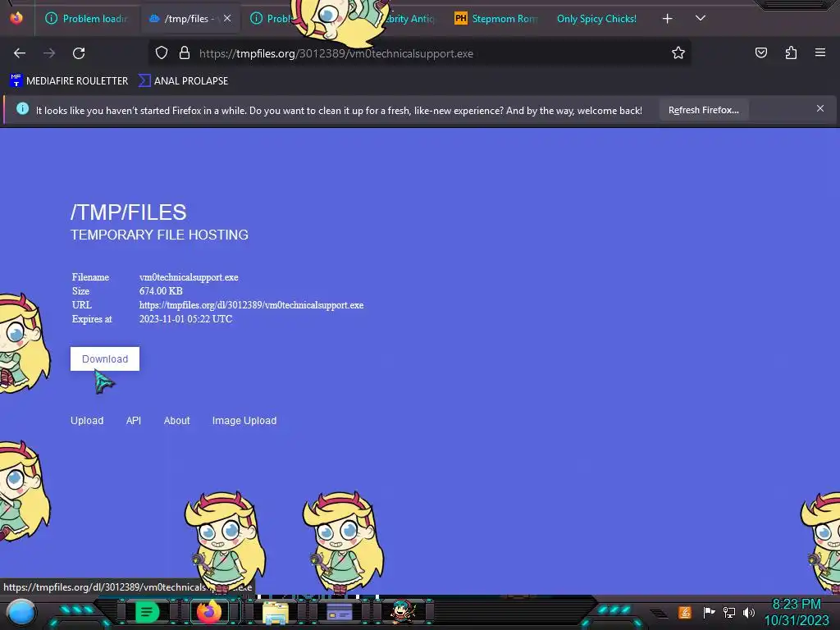Open the network tray icon
The width and height of the screenshot is (840, 630).
pyautogui.click(x=729, y=612)
